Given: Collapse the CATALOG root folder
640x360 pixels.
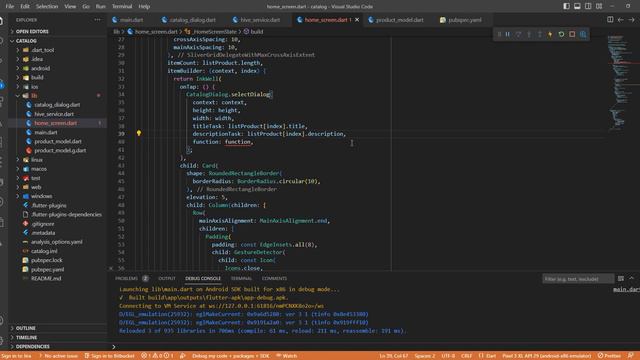Looking at the screenshot, I should click(x=26, y=41).
